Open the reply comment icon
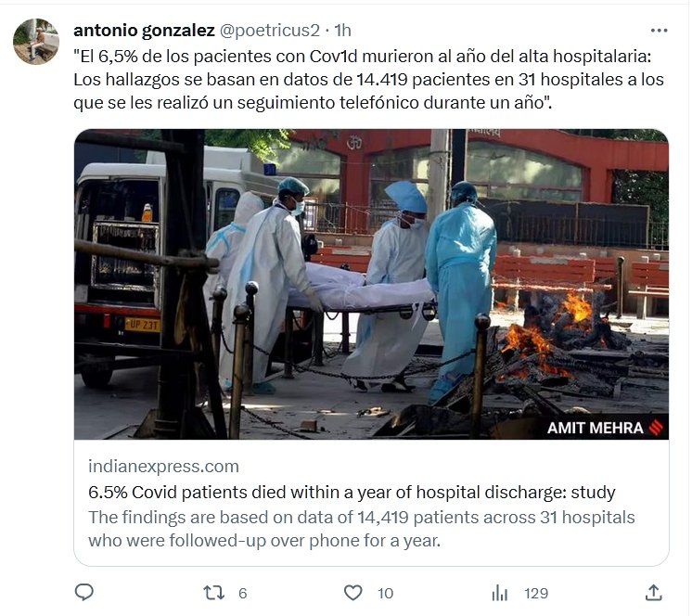Image resolution: width=692 pixels, height=616 pixels. 83,592
